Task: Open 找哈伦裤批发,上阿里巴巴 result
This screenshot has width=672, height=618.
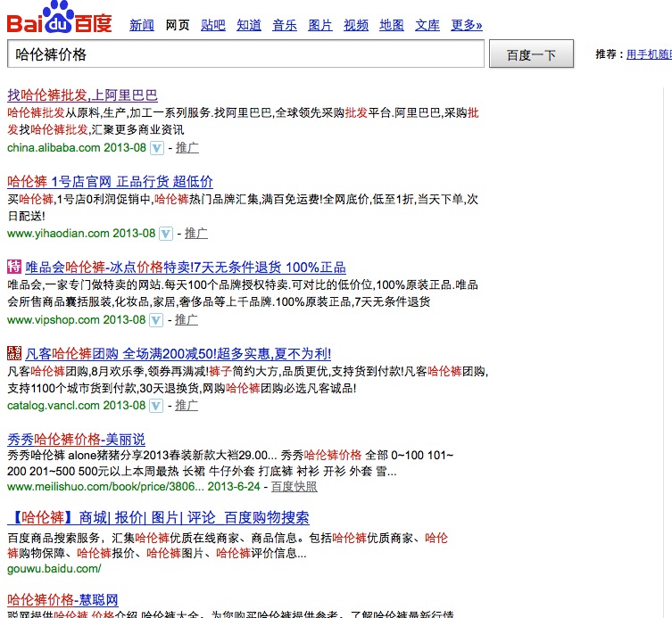Action: click(x=82, y=95)
